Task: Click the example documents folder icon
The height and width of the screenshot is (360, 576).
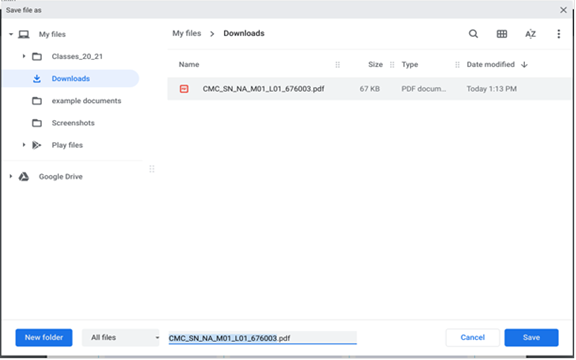Action: (37, 101)
